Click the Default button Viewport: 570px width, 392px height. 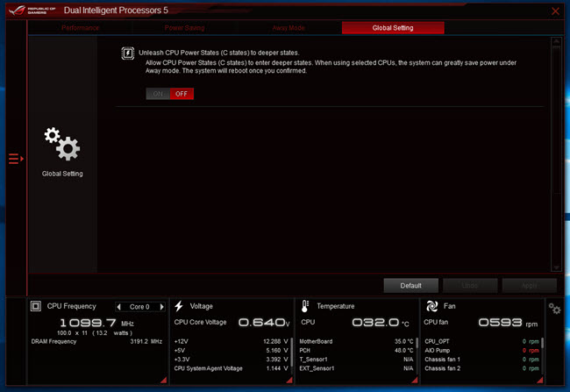pyautogui.click(x=410, y=286)
